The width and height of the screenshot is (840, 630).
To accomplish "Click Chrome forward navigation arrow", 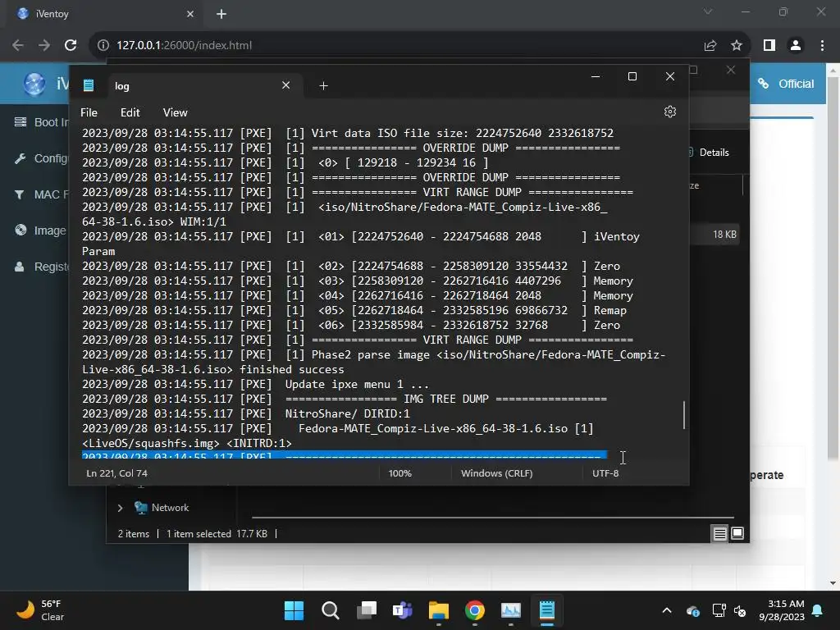I will [44, 46].
